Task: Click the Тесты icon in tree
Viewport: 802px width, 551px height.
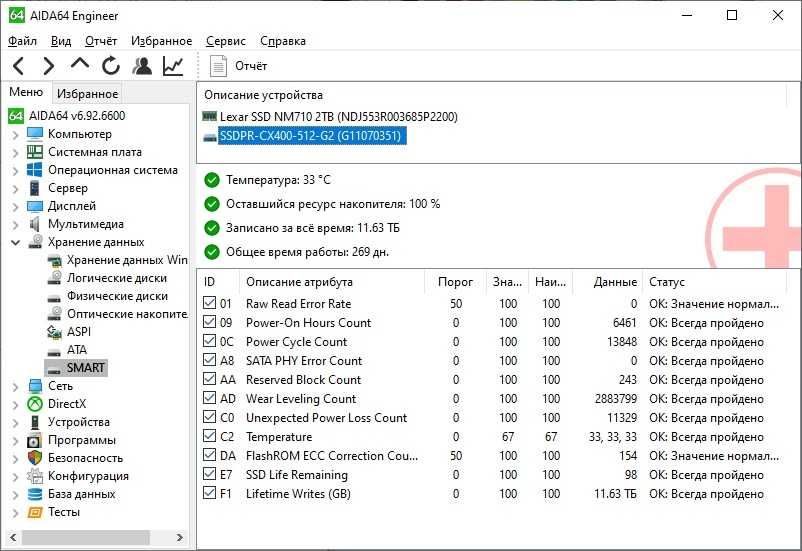Action: [35, 512]
